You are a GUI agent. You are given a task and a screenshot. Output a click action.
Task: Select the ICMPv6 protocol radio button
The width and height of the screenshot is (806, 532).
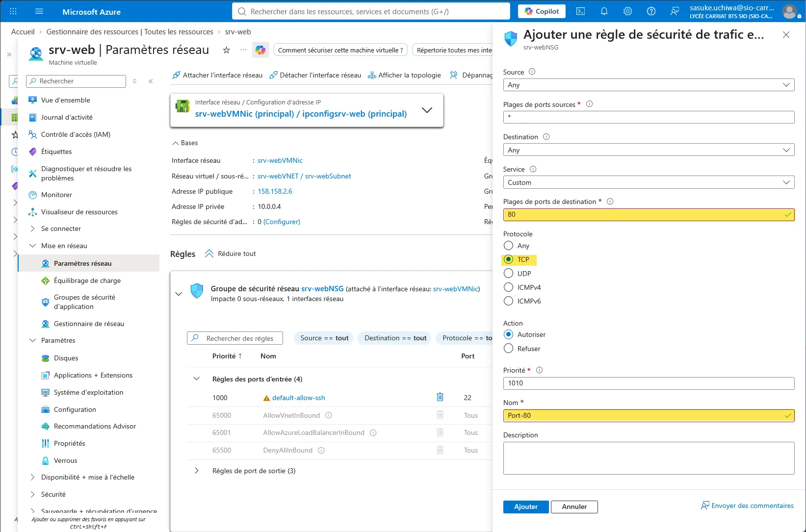click(x=509, y=301)
